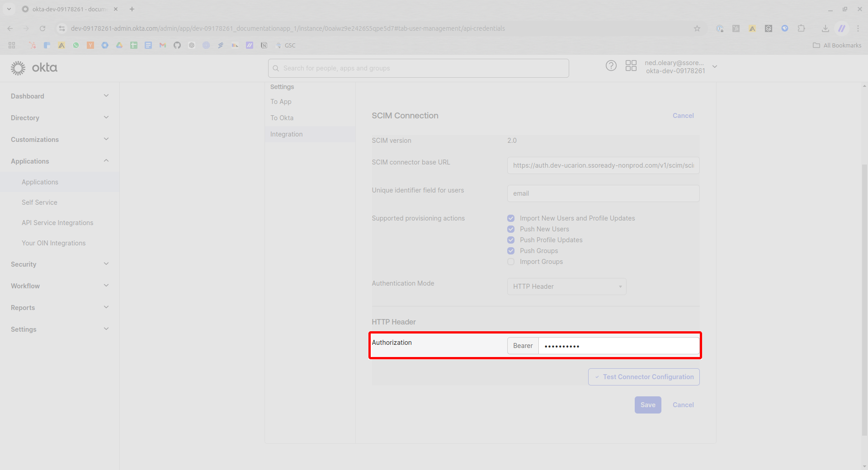
Task: Open the apps grid icon in header
Action: (x=631, y=66)
